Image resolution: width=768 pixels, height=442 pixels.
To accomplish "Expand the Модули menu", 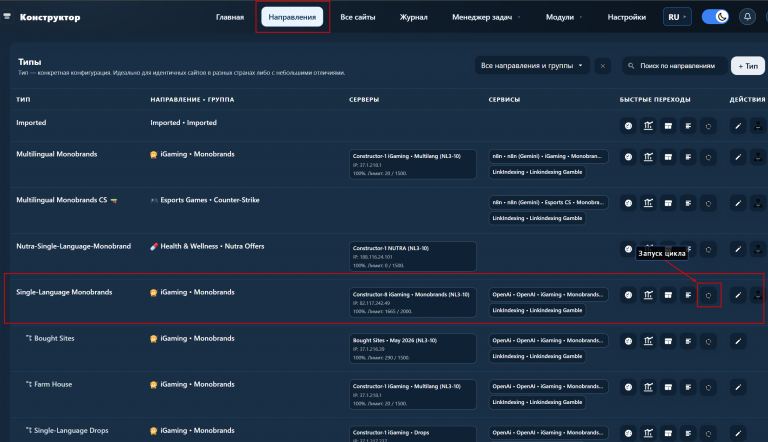I will [564, 17].
